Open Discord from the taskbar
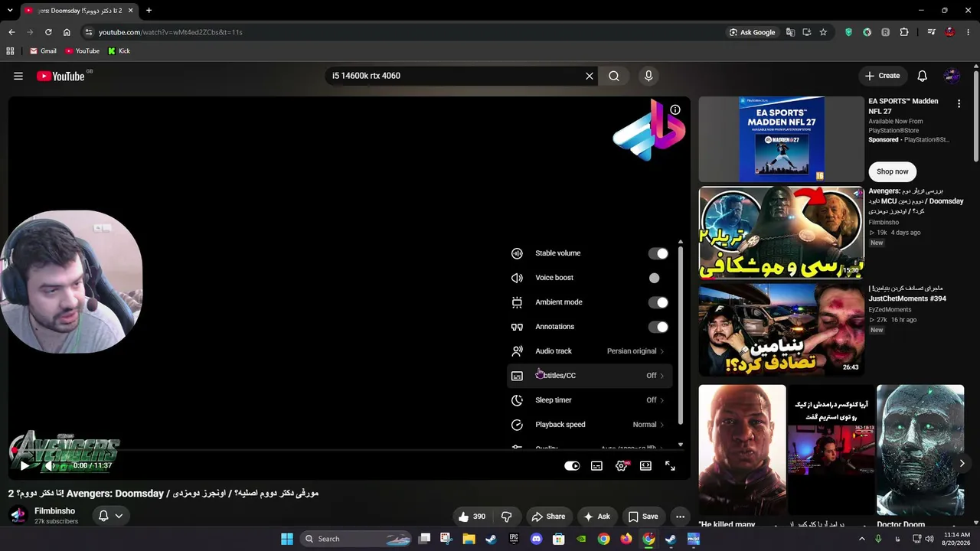This screenshot has height=551, width=980. [x=536, y=539]
